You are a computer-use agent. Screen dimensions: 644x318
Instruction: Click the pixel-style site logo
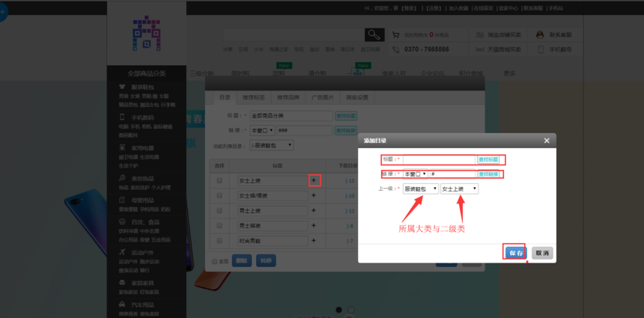click(146, 33)
